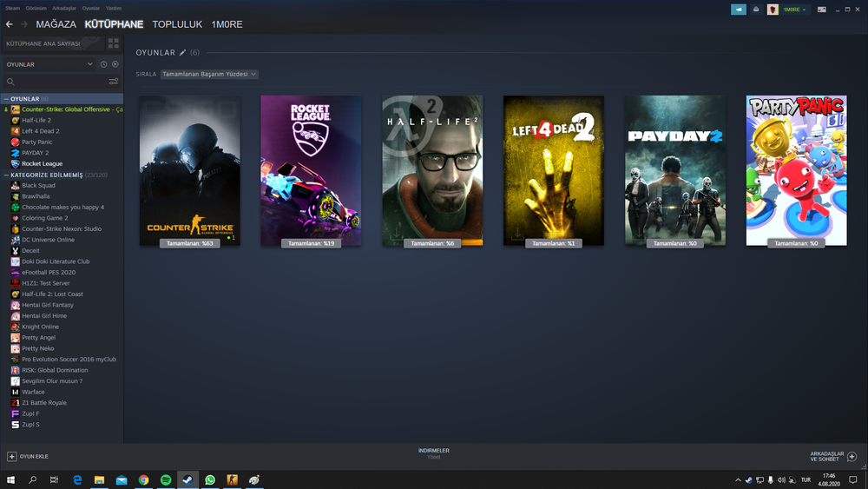Switch to the MAĞAZA tab
868x489 pixels.
(x=56, y=24)
